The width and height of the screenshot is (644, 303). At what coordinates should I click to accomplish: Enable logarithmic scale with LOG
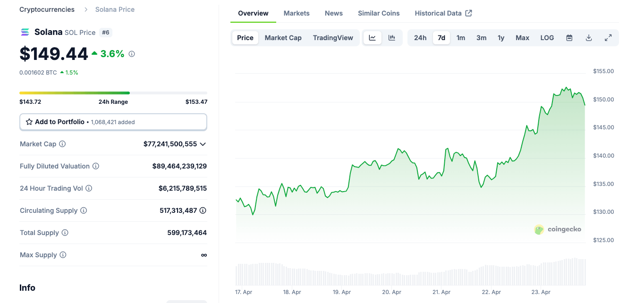pos(547,37)
